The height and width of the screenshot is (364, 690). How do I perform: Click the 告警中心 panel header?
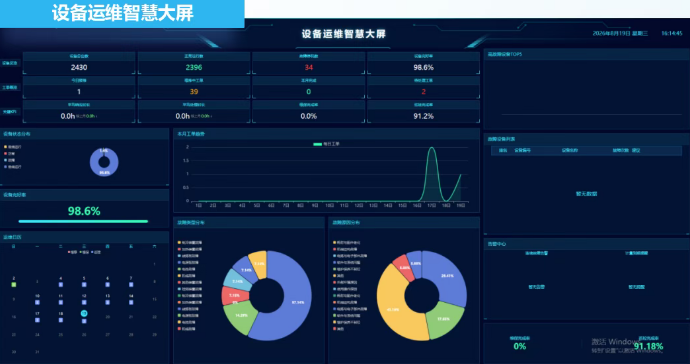coord(586,244)
